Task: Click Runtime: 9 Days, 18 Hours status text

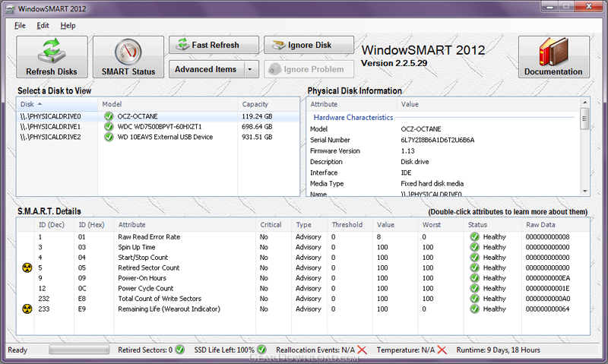Action: [499, 350]
